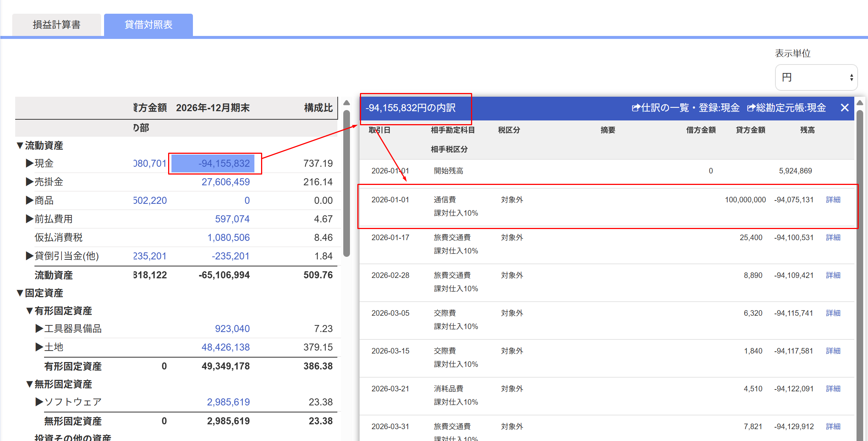Open 詳細 for the 2026-01-17 旅費交通費 entry

click(833, 238)
